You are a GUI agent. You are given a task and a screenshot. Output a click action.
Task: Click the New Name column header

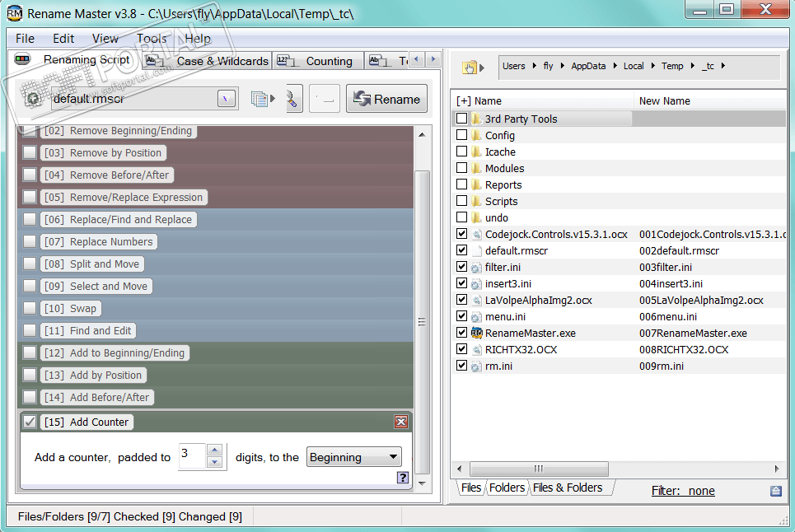click(710, 100)
